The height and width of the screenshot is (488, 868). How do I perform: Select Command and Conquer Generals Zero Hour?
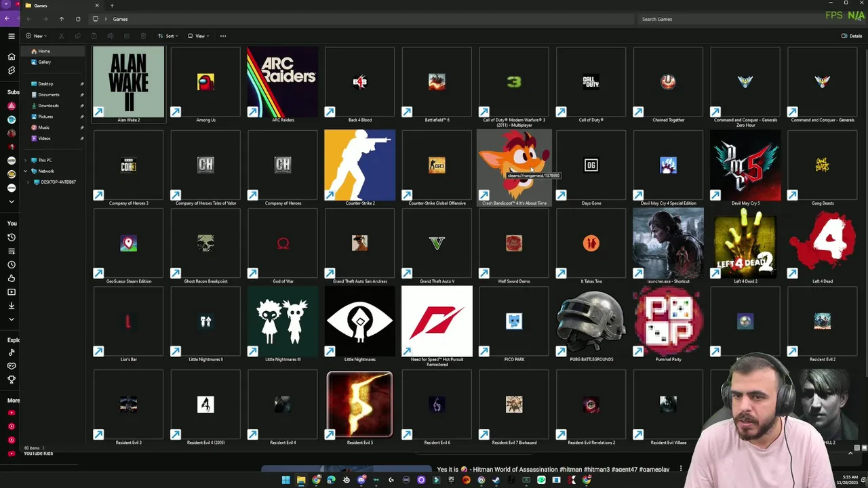(x=745, y=87)
